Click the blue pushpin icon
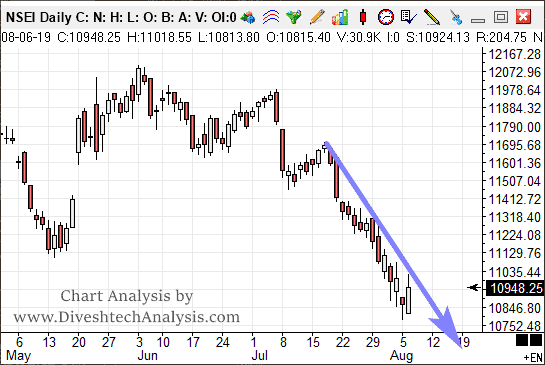The width and height of the screenshot is (545, 365). click(455, 17)
